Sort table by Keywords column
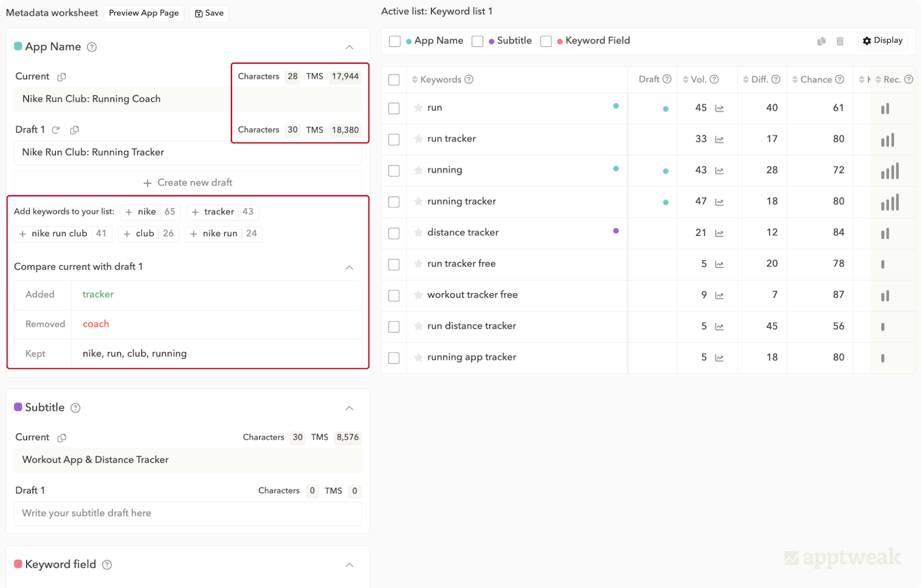Image resolution: width=921 pixels, height=588 pixels. pos(415,80)
